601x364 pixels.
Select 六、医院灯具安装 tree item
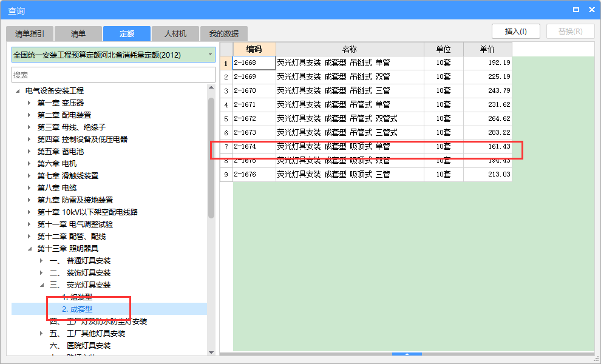80,346
